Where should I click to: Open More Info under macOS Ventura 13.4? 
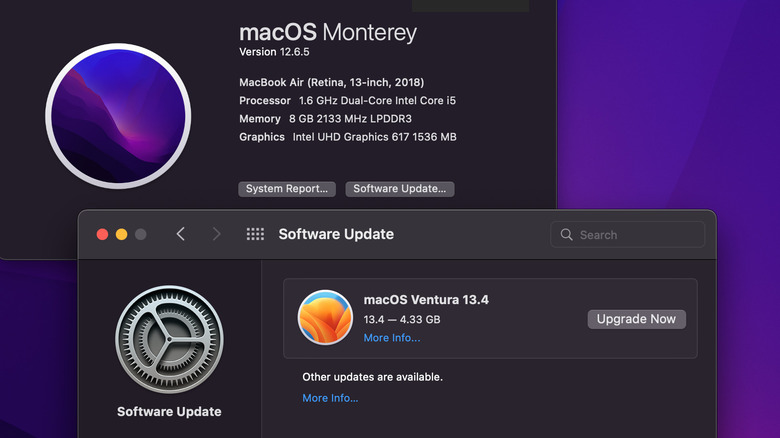(392, 338)
